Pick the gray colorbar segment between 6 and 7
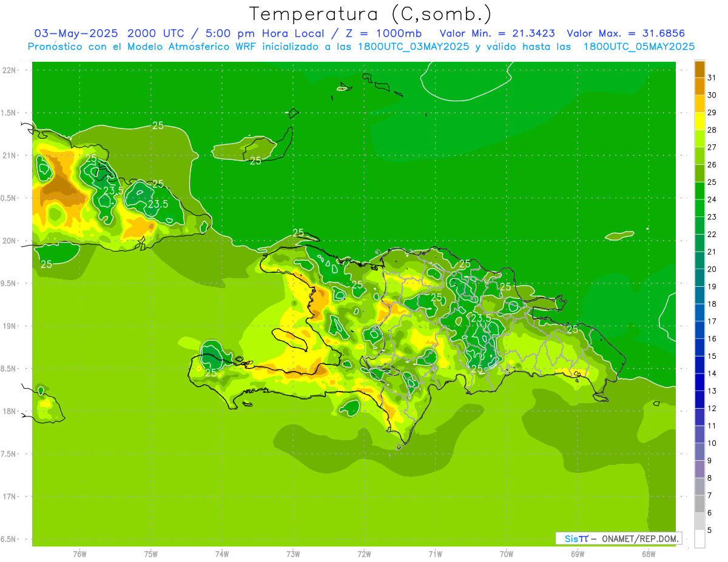The image size is (728, 562). click(x=699, y=504)
